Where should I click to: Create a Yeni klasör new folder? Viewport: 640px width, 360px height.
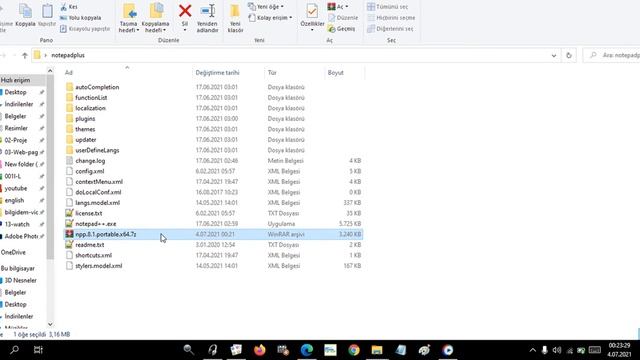[x=235, y=18]
